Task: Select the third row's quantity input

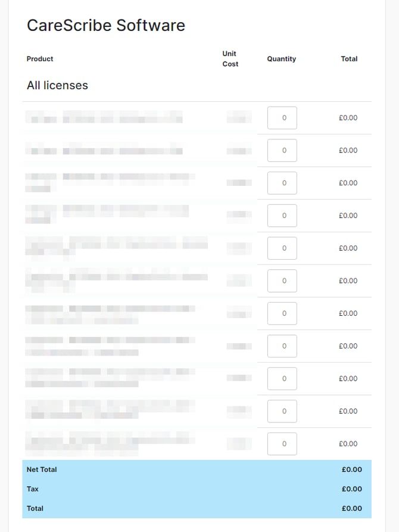Action: (282, 183)
